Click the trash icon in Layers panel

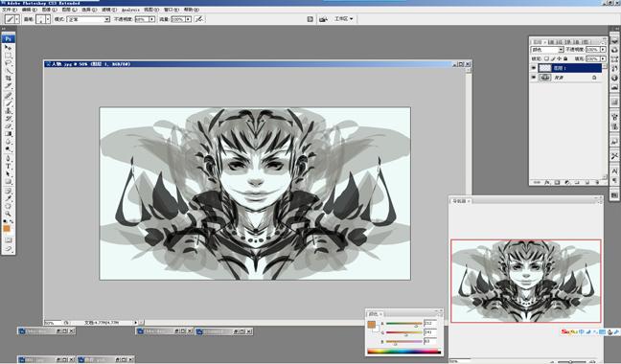(597, 182)
